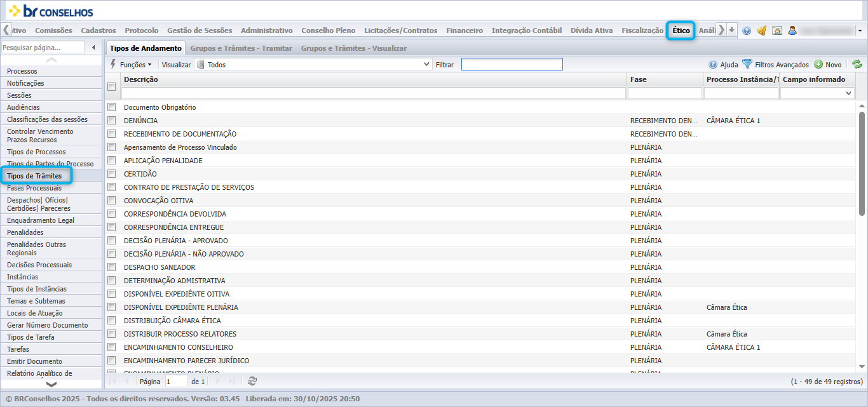Viewport: 868px width, 407px height.
Task: Go to the previous page in the pager
Action: point(127,381)
